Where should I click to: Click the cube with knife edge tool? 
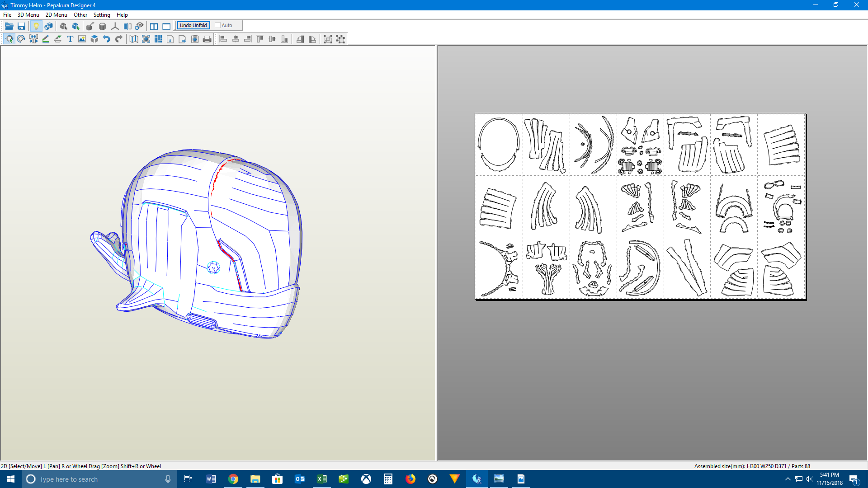pyautogui.click(x=90, y=26)
